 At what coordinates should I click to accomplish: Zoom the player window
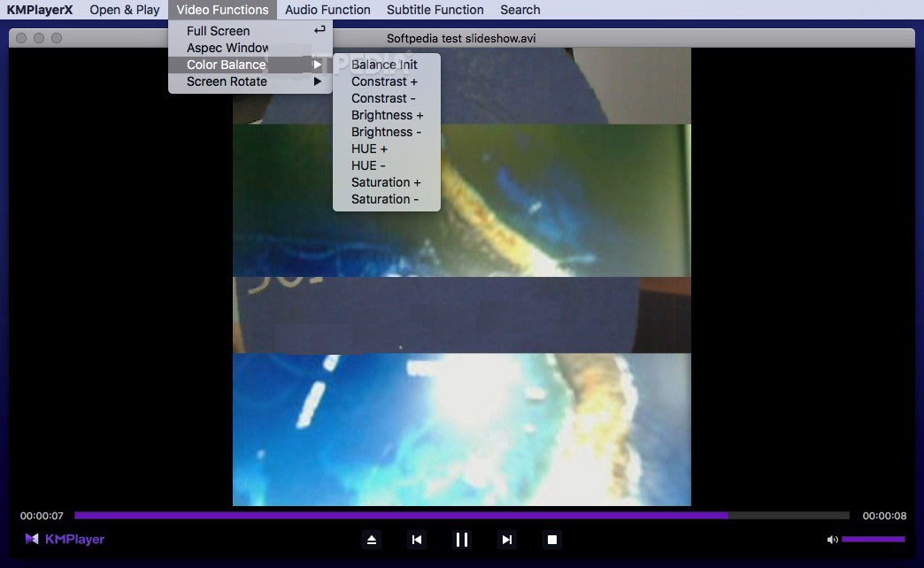[57, 38]
